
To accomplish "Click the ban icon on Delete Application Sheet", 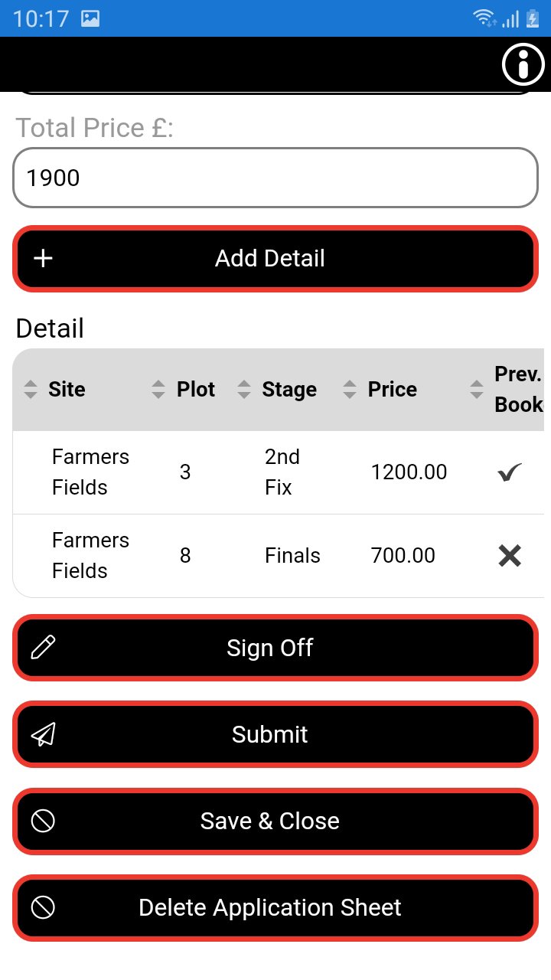I will 44,907.
